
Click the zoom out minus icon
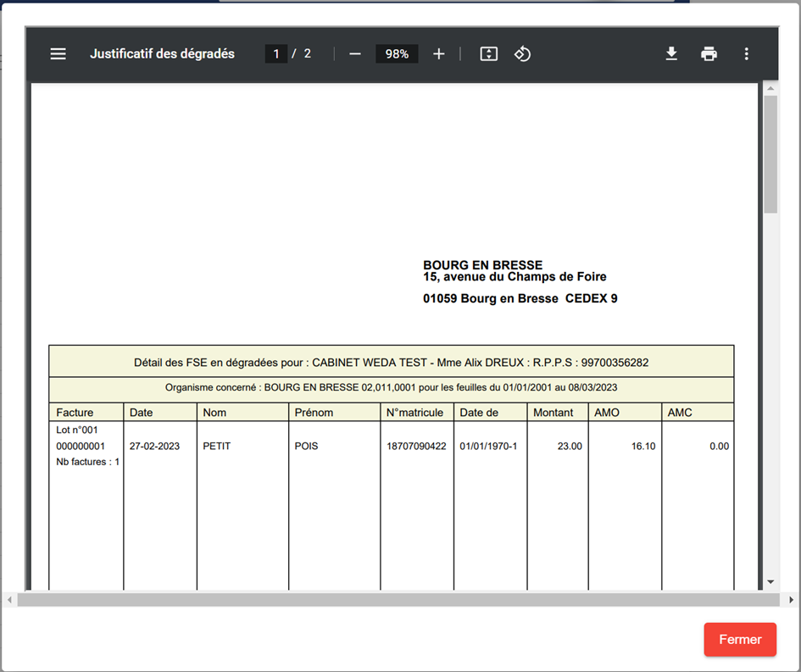pos(355,54)
